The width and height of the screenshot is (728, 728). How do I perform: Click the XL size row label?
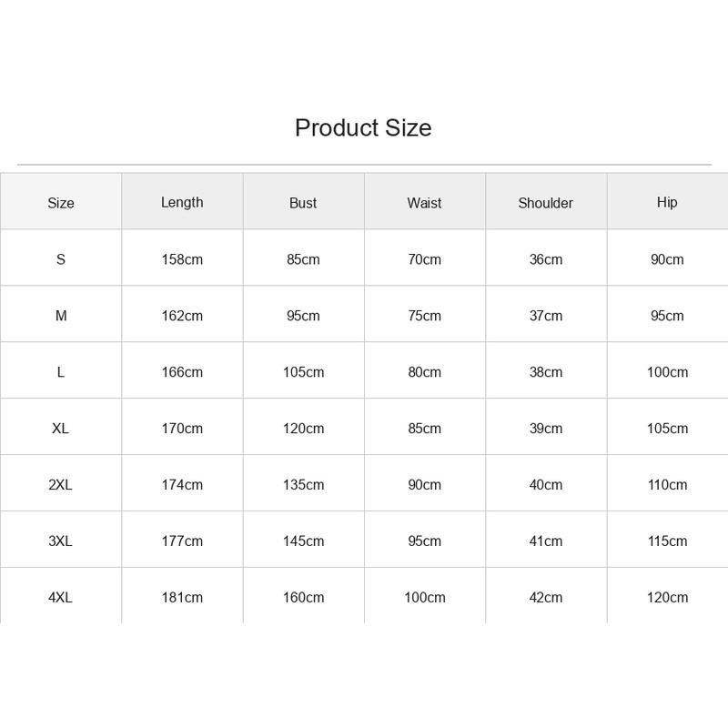point(60,428)
